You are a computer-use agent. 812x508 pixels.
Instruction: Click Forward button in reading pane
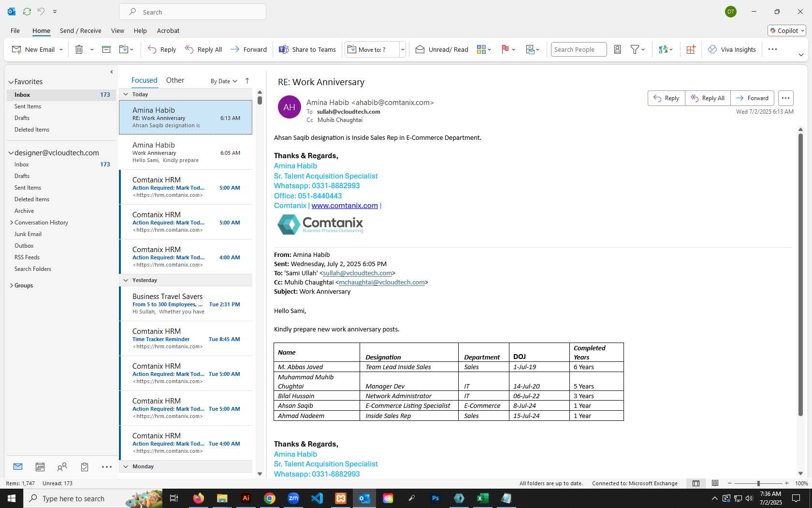pyautogui.click(x=752, y=98)
